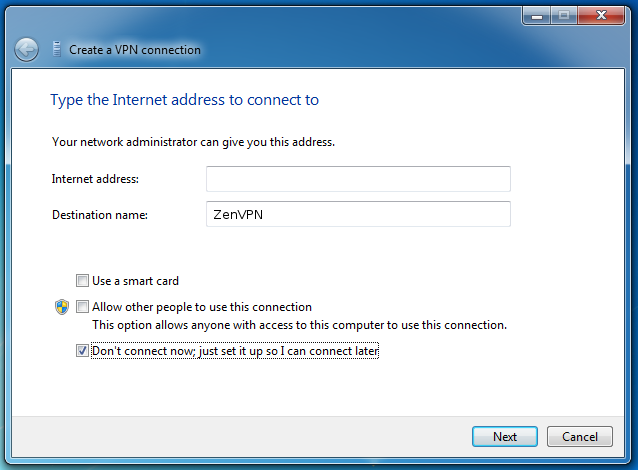Focus the empty Internet address field
The width and height of the screenshot is (638, 470).
pyautogui.click(x=358, y=179)
